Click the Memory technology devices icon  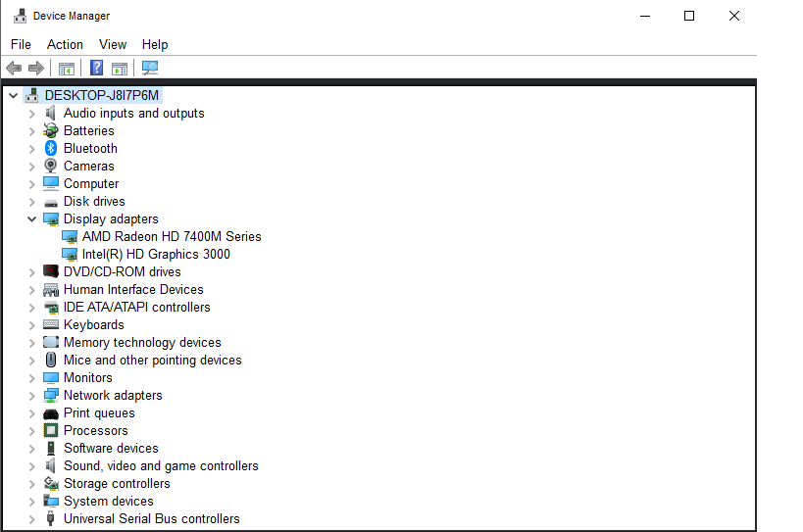click(51, 342)
